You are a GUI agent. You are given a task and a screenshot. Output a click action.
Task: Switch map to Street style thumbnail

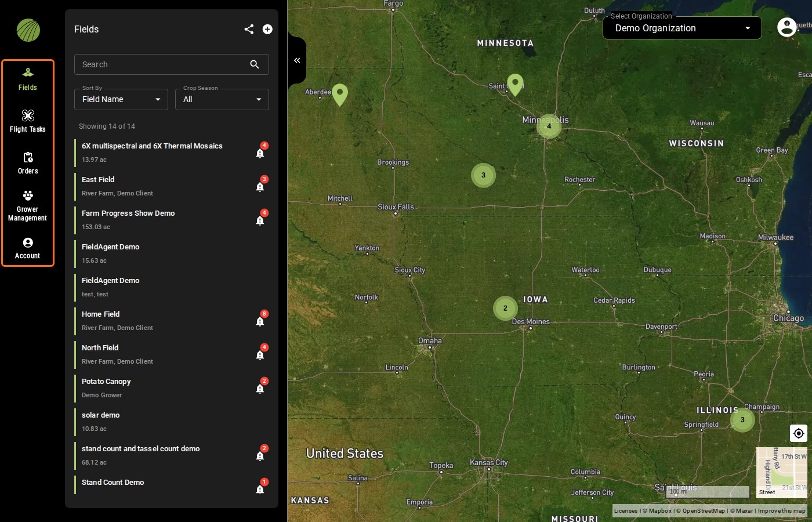click(x=782, y=472)
